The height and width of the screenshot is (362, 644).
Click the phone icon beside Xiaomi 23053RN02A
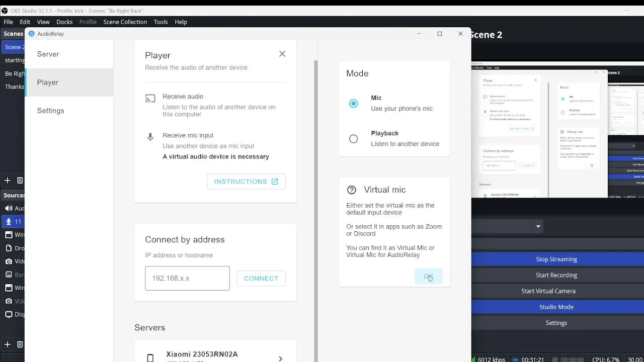point(150,357)
